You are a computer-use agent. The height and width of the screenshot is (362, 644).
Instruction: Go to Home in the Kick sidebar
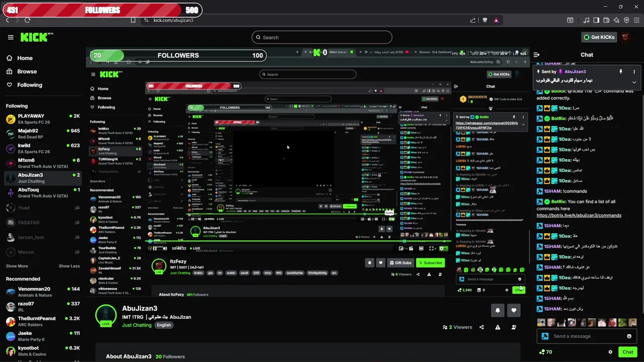click(x=20, y=58)
